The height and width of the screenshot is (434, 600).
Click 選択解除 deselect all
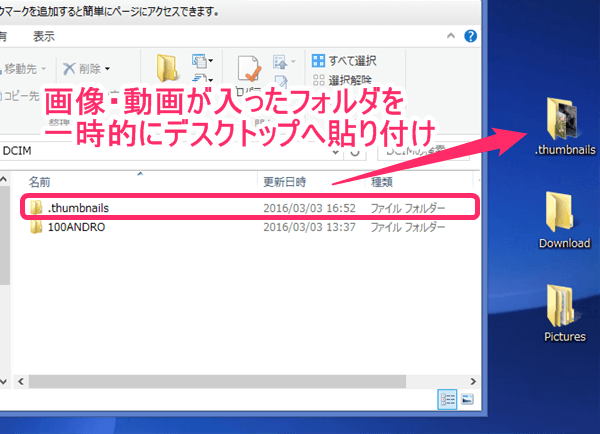(x=342, y=80)
